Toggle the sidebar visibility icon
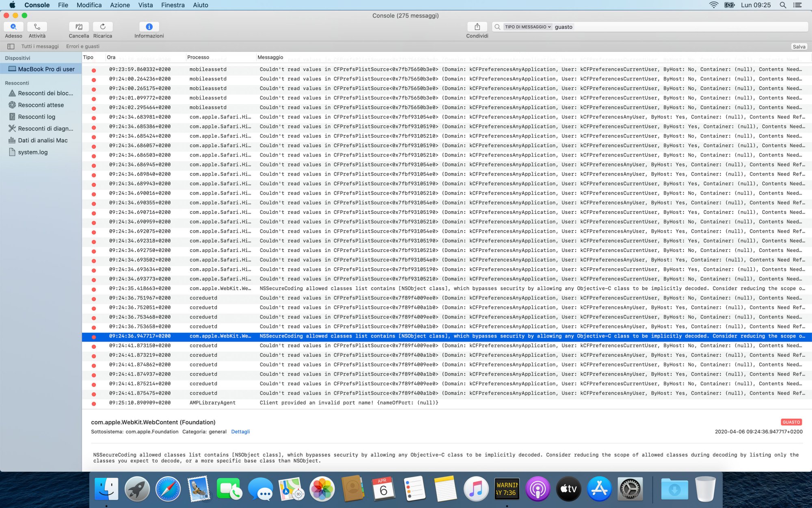Screen dimensions: 812x508 [11, 46]
